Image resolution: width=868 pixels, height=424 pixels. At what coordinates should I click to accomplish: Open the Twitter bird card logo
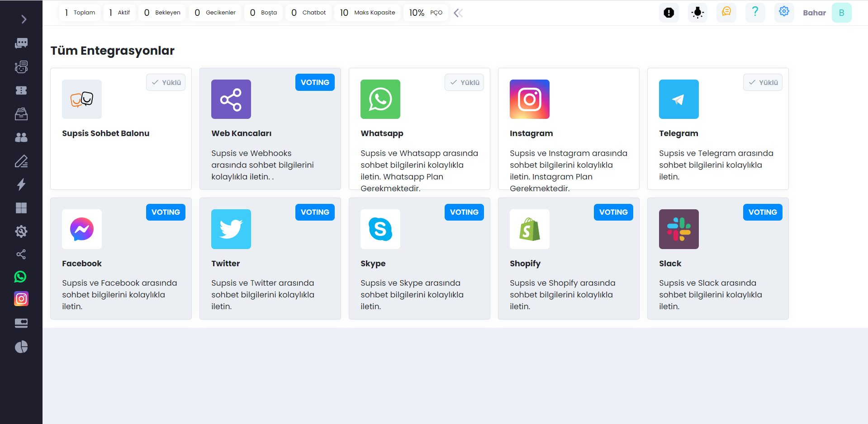click(231, 229)
